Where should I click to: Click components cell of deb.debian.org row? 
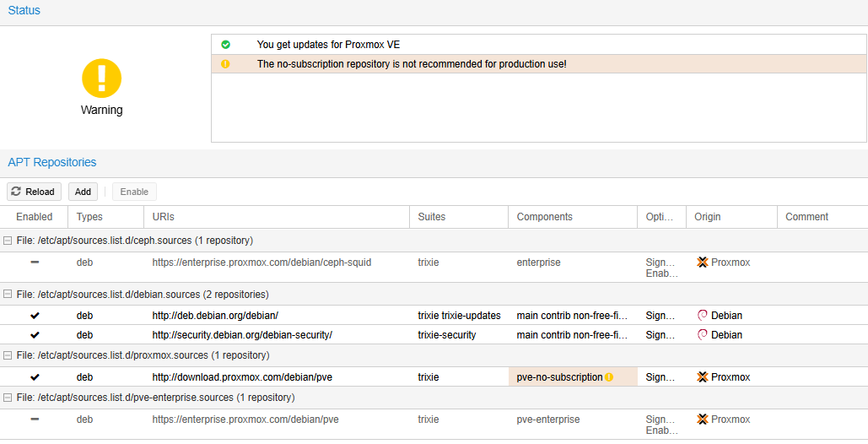pyautogui.click(x=573, y=316)
